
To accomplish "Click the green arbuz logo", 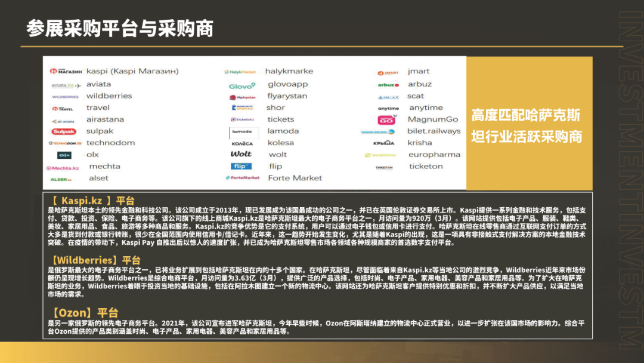I will click(x=388, y=85).
